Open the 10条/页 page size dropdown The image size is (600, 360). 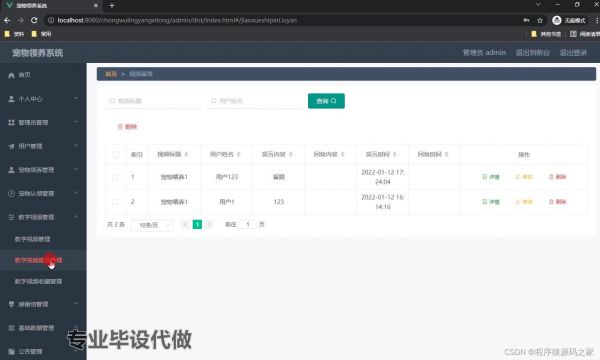(x=152, y=225)
